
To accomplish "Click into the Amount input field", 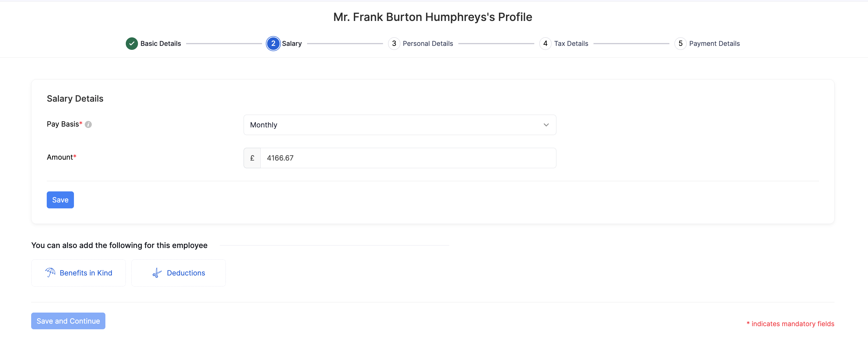I will coord(408,158).
